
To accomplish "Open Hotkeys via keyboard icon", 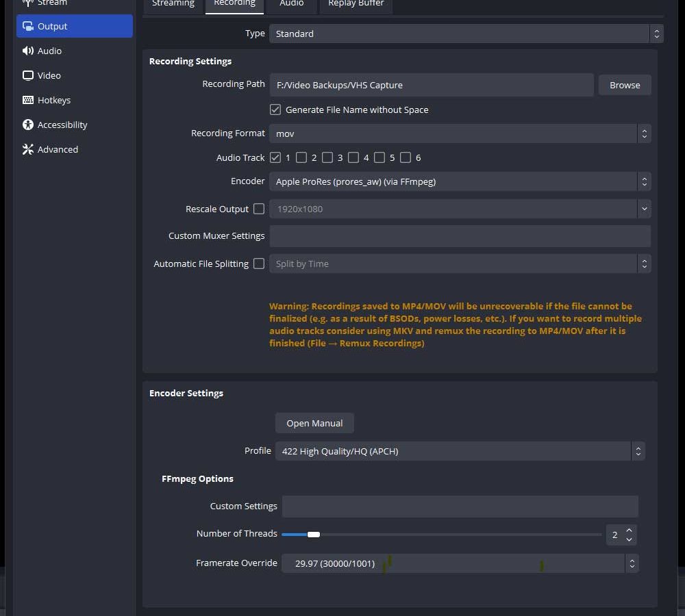I will coord(28,100).
